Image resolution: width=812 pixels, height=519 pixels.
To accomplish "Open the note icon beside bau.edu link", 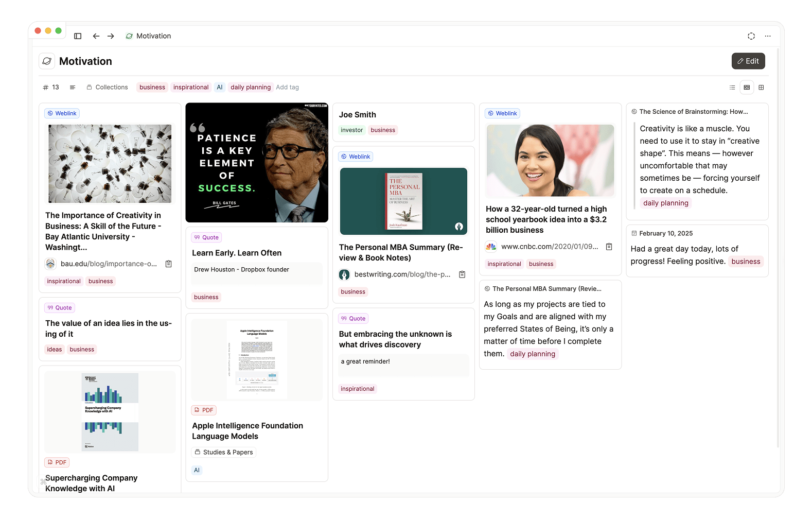I will coord(168,264).
